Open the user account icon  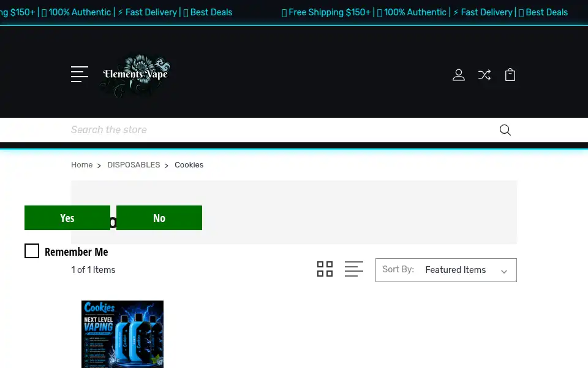(x=459, y=75)
